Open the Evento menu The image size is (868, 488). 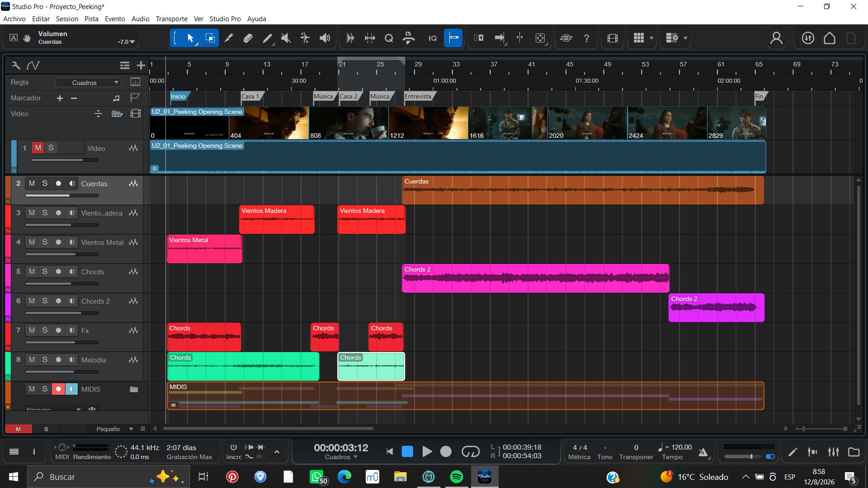(115, 19)
